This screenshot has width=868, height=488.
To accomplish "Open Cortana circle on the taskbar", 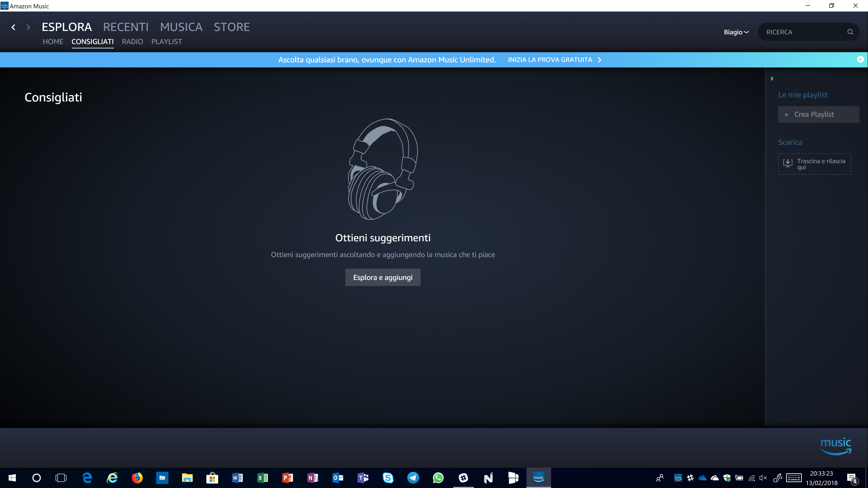I will click(x=36, y=478).
